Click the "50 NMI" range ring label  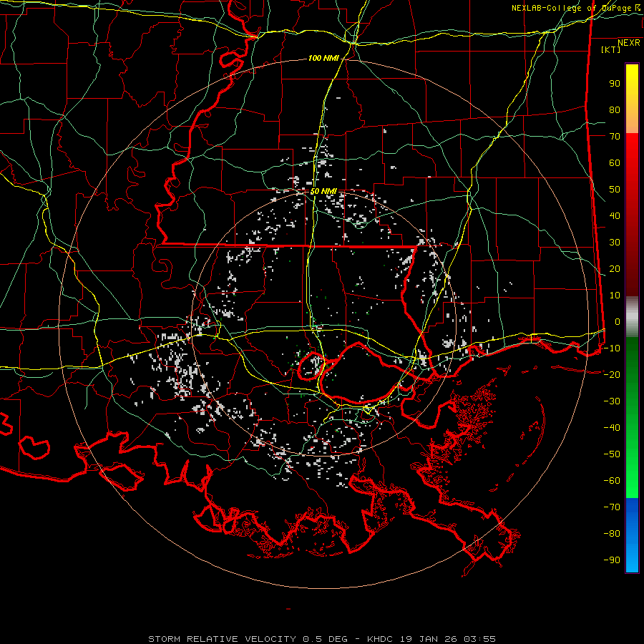click(x=323, y=191)
